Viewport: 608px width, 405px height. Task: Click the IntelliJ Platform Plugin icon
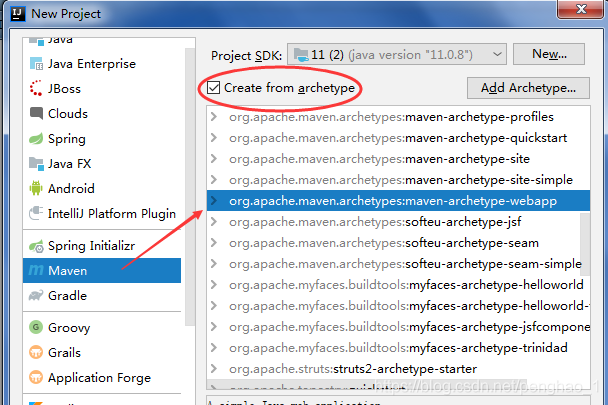(36, 213)
